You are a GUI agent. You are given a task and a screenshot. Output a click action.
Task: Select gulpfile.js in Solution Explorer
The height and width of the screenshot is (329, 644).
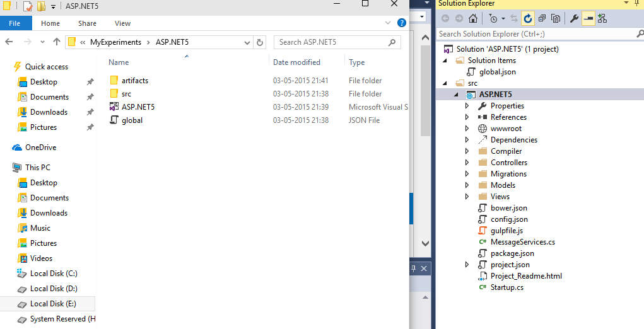pyautogui.click(x=507, y=231)
